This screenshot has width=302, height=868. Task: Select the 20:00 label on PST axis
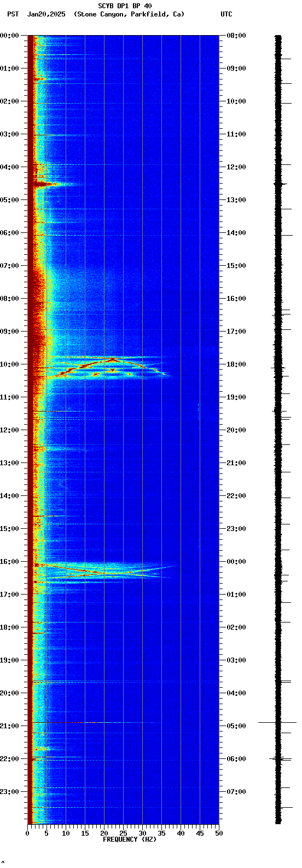(9, 693)
